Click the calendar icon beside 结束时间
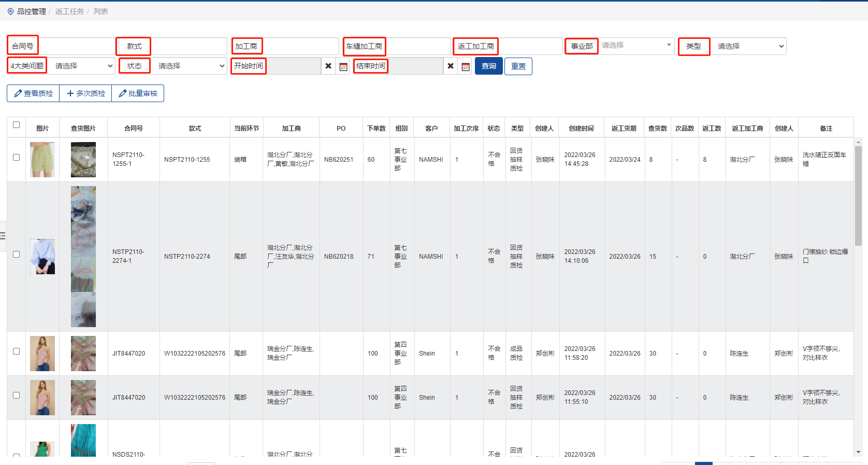868x465 pixels. point(465,66)
